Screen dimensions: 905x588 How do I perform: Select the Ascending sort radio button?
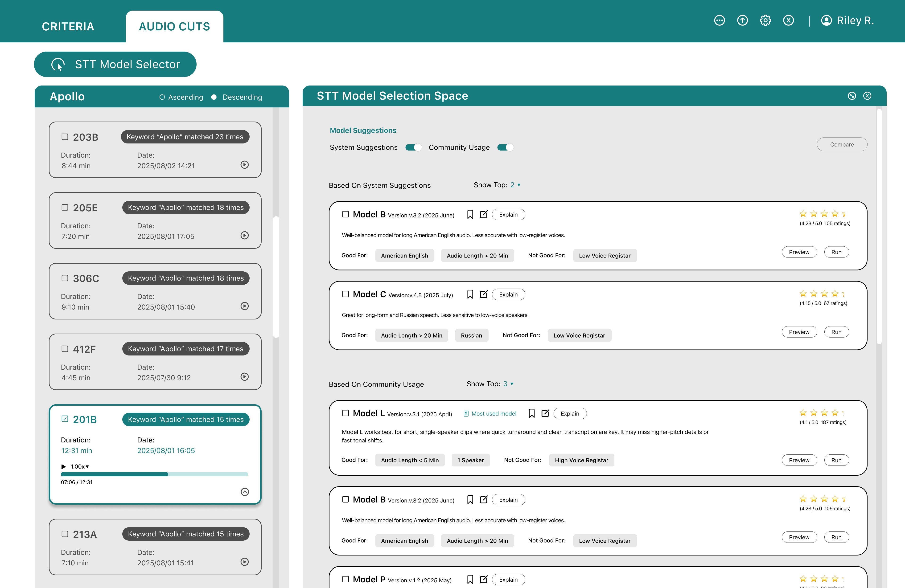coord(162,97)
